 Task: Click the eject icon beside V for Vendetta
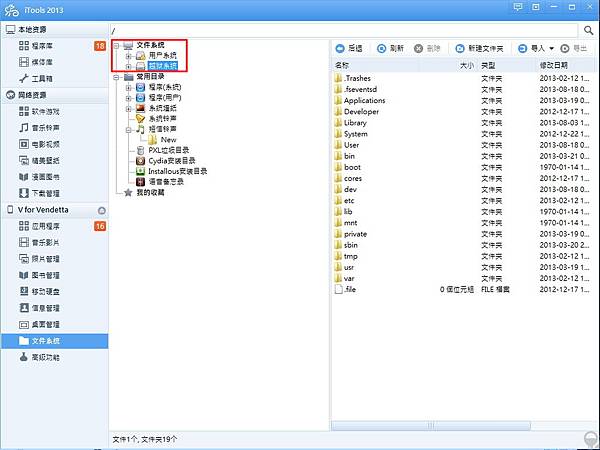point(101,210)
